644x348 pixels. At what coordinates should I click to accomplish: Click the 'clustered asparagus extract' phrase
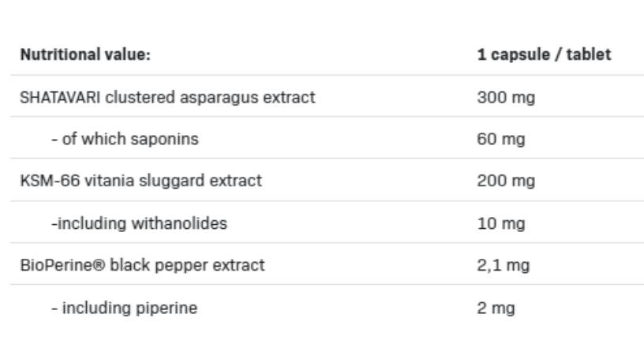point(210,97)
